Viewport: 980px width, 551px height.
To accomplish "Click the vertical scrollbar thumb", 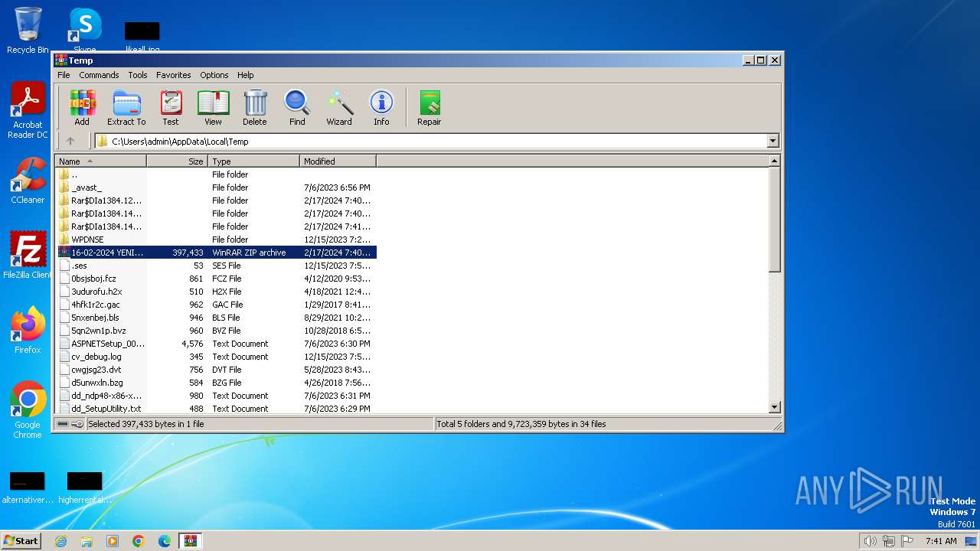I will (774, 220).
